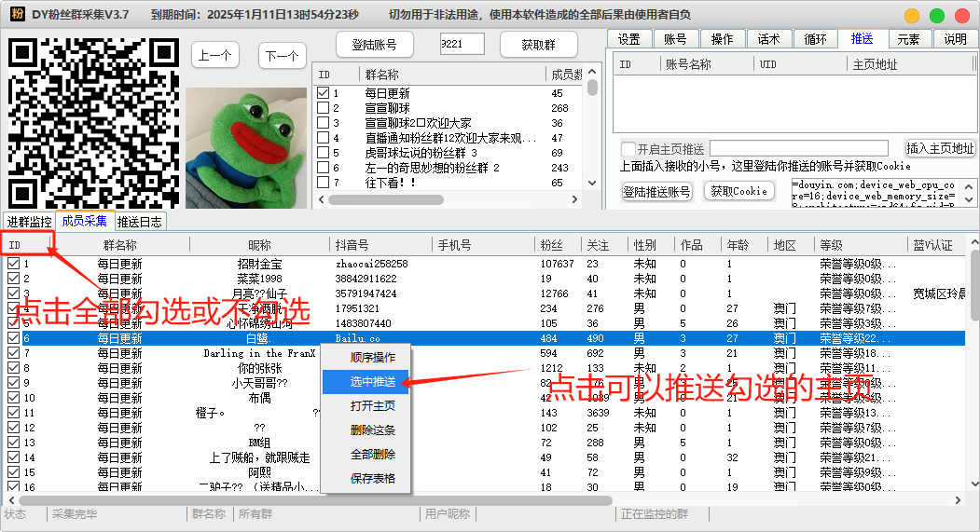Screen dimensions: 980x532
Task: Click the QR code image
Action: (92, 123)
